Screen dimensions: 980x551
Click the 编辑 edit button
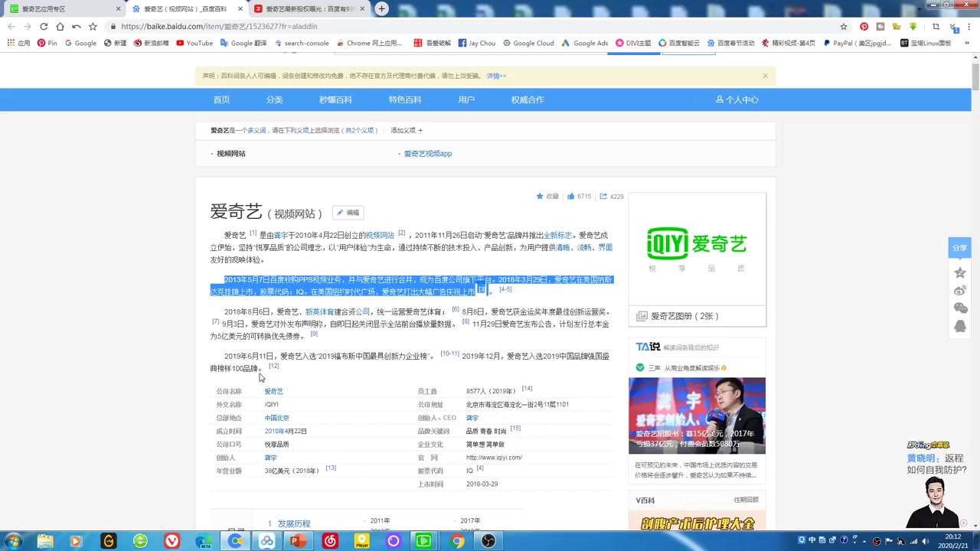click(348, 213)
